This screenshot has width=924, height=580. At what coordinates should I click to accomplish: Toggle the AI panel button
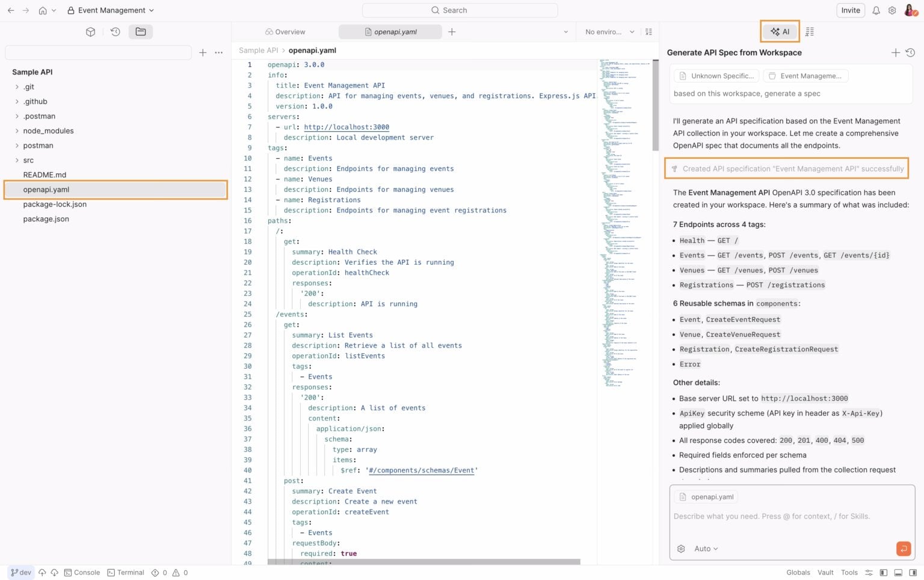[780, 31]
